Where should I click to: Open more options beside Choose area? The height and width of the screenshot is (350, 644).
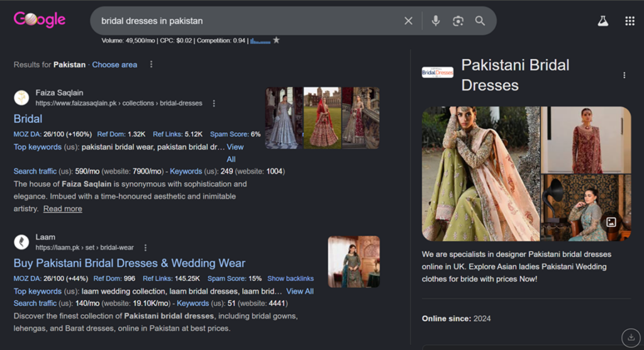click(x=151, y=65)
